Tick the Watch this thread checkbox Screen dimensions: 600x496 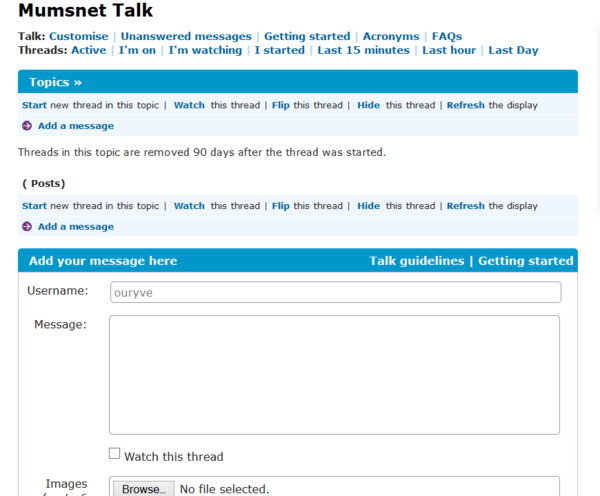tap(114, 454)
